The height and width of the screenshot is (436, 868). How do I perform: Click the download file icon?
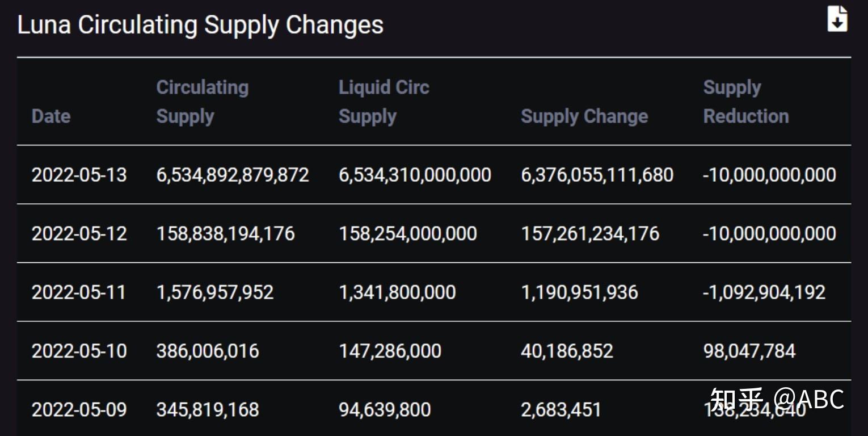point(837,19)
